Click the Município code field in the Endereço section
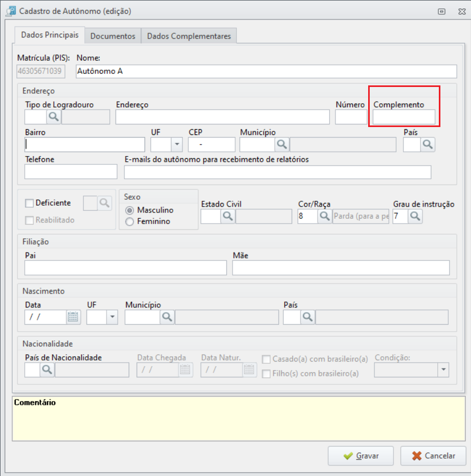 coord(257,144)
